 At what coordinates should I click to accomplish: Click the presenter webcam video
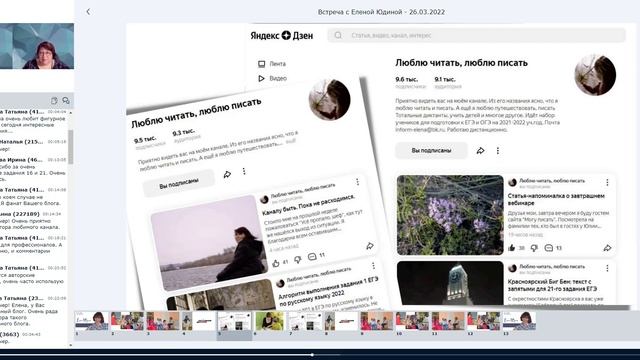pos(37,46)
